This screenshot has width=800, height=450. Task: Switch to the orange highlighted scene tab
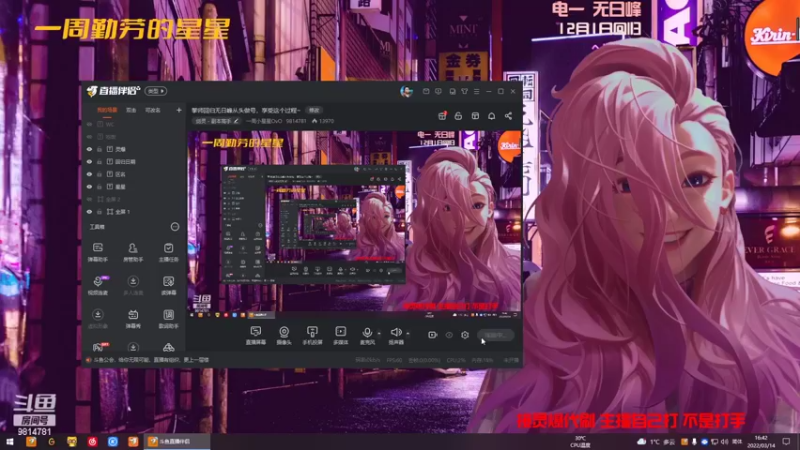click(x=107, y=110)
